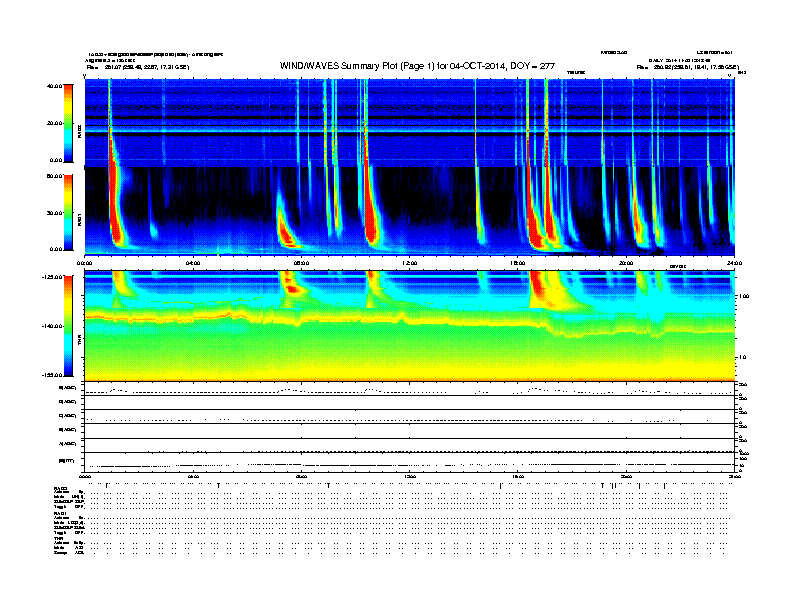The width and height of the screenshot is (792, 612).
Task: Click the red TNR burst after 16:00
Action: click(x=539, y=287)
